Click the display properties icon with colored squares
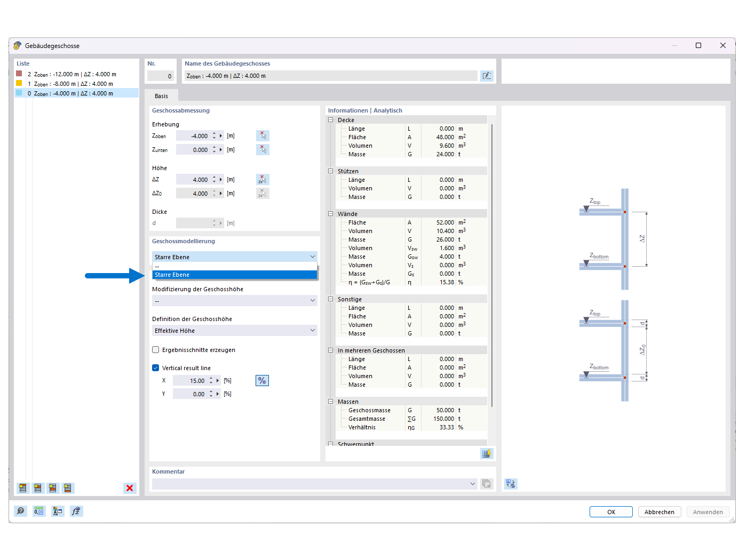The height and width of the screenshot is (560, 747). (58, 511)
